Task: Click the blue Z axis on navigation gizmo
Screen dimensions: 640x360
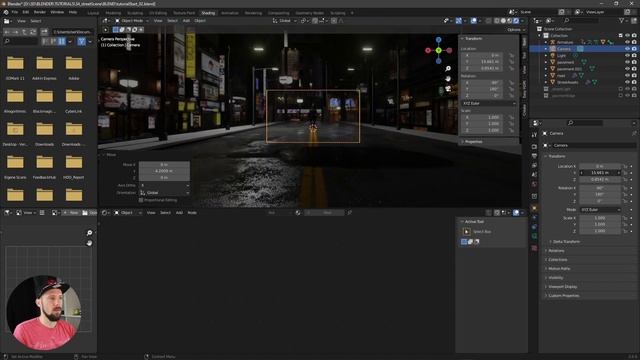Action: click(438, 40)
